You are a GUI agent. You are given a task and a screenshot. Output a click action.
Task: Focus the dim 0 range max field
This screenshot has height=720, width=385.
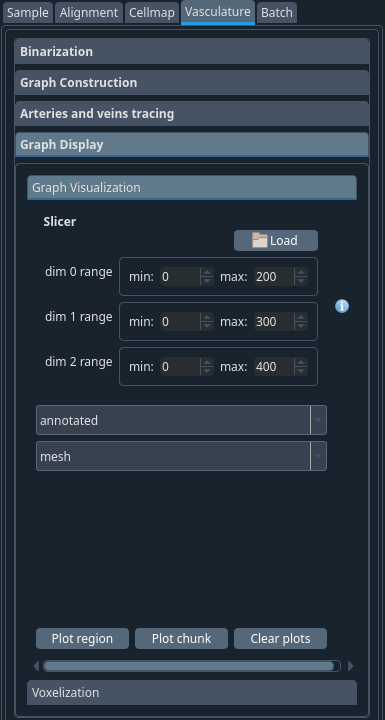(274, 277)
